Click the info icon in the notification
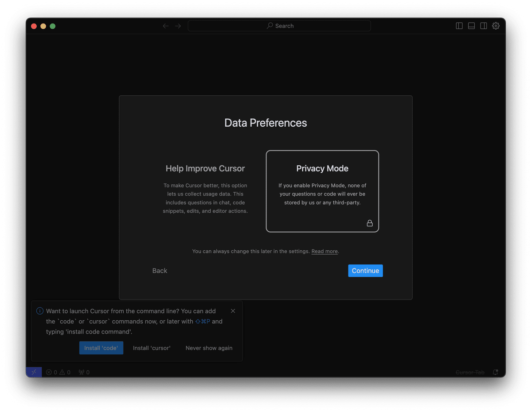The width and height of the screenshot is (532, 412). (x=40, y=311)
